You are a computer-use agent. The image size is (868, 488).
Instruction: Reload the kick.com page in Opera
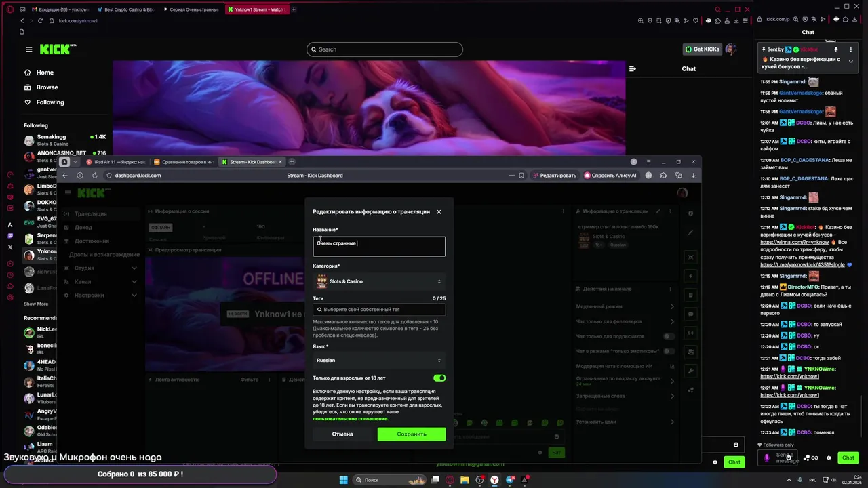coord(40,21)
